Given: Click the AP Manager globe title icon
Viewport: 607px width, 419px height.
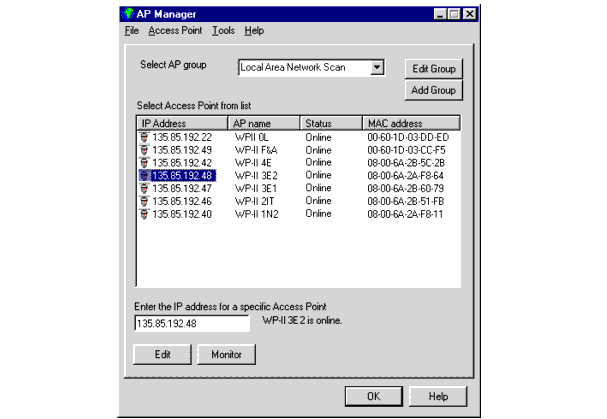Looking at the screenshot, I should [x=127, y=14].
